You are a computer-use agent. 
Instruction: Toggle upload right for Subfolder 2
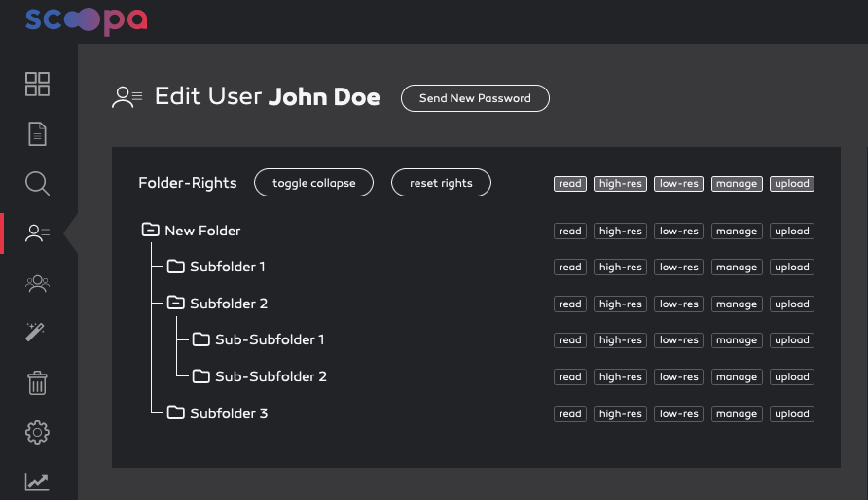pyautogui.click(x=791, y=304)
